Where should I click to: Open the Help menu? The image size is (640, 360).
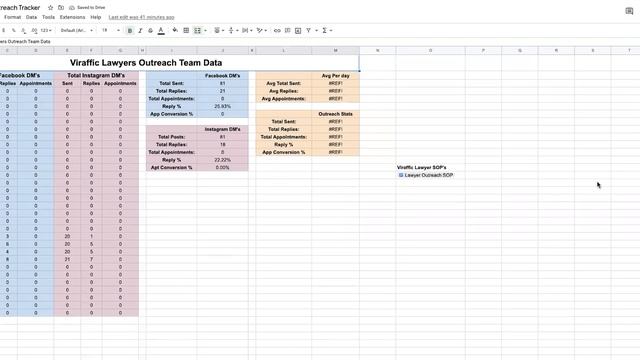pos(96,17)
